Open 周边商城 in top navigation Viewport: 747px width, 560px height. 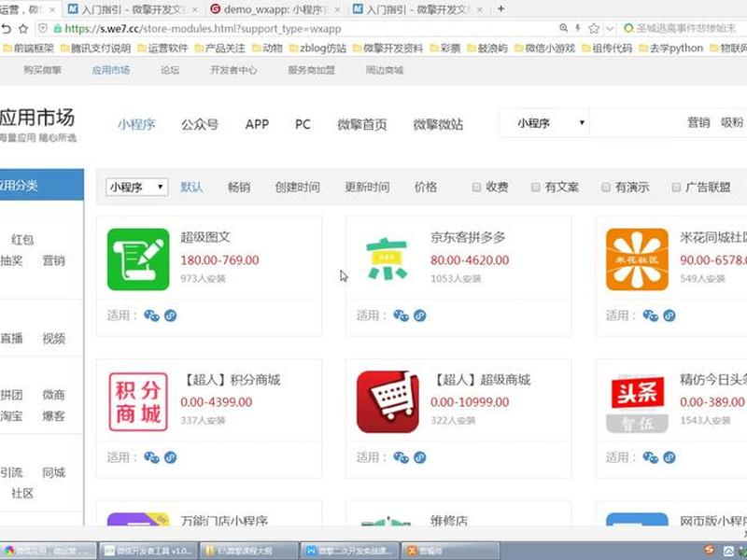click(x=385, y=70)
